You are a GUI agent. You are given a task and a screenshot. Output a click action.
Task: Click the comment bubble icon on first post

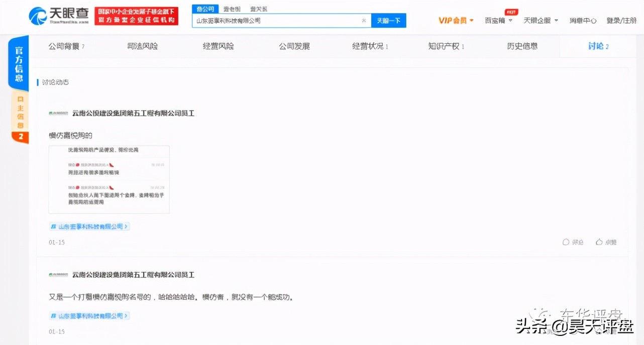pyautogui.click(x=567, y=242)
